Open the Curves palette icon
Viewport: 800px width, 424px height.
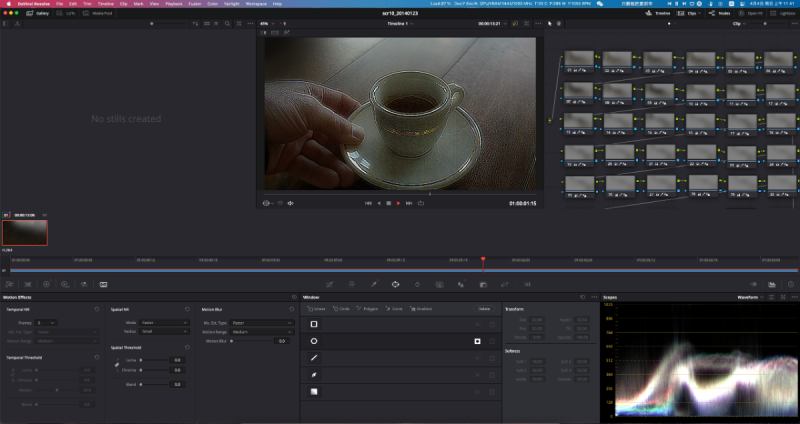click(x=330, y=285)
